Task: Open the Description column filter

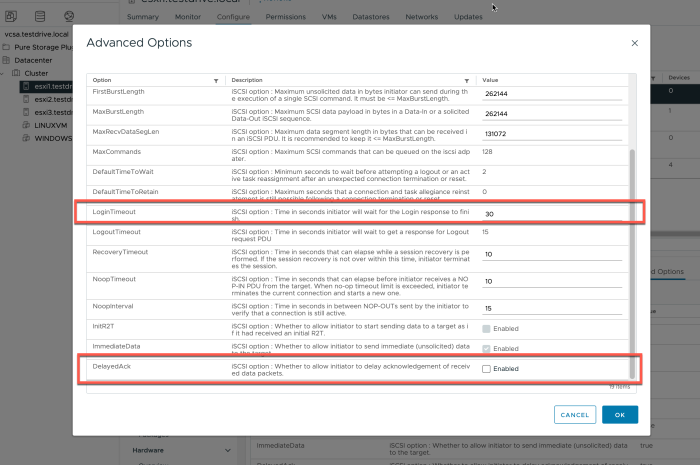Action: click(469, 80)
